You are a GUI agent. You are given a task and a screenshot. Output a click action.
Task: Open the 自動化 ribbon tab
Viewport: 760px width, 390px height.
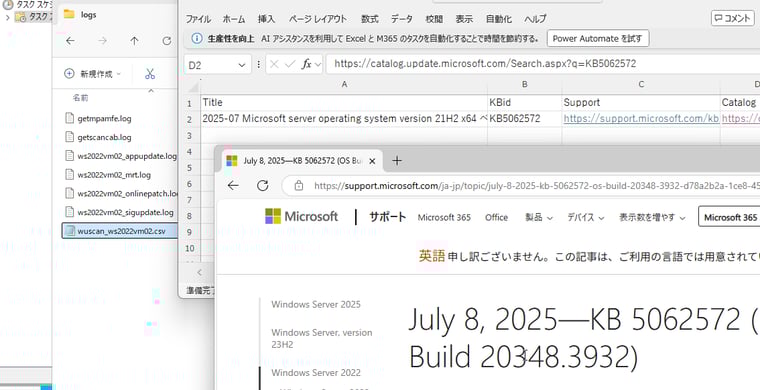coord(498,19)
